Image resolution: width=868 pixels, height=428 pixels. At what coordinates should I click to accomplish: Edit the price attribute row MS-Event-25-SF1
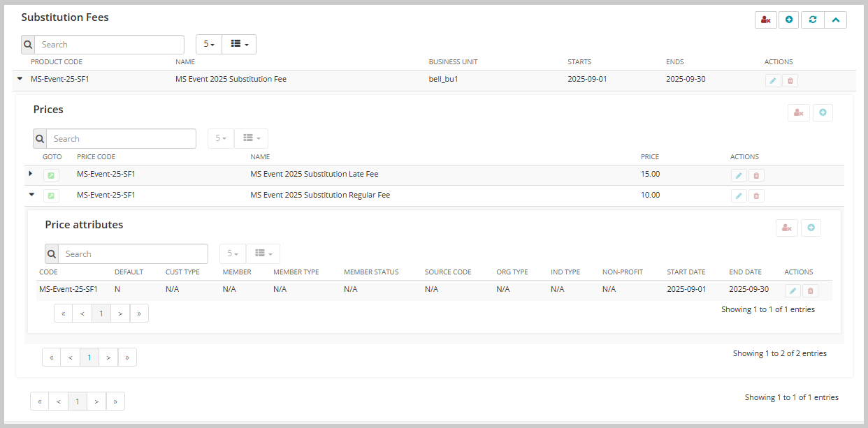pos(793,291)
